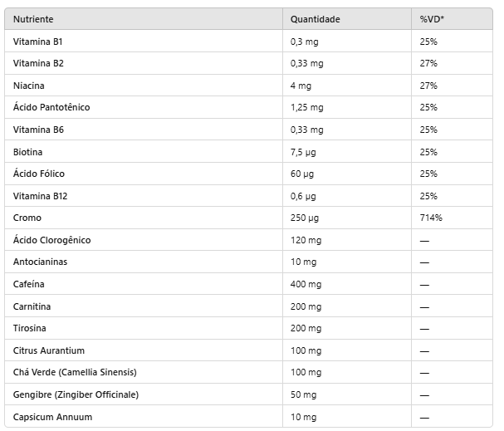
Task: Select the 7,5 µg quantity value
Action: pyautogui.click(x=303, y=152)
